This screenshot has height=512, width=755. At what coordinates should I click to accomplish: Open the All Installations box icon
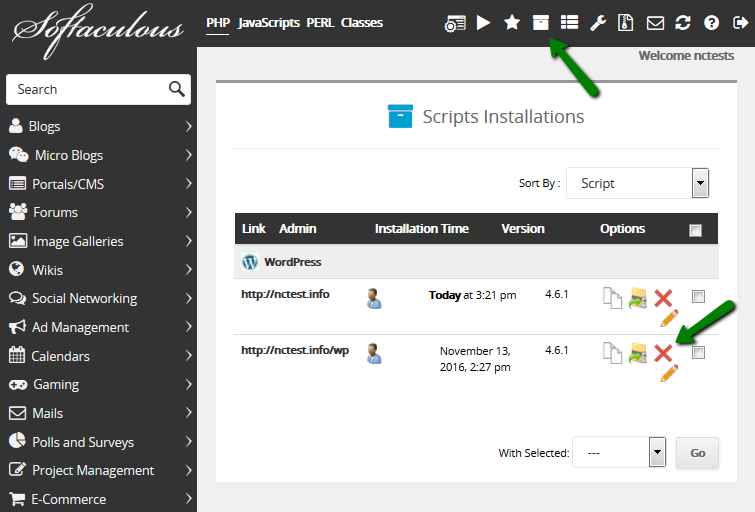click(541, 22)
